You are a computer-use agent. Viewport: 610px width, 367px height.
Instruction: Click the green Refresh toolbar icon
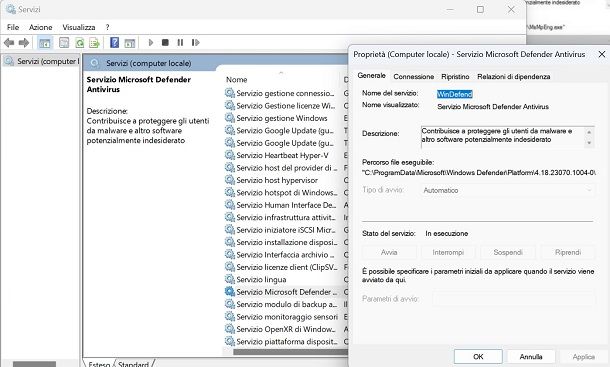80,42
